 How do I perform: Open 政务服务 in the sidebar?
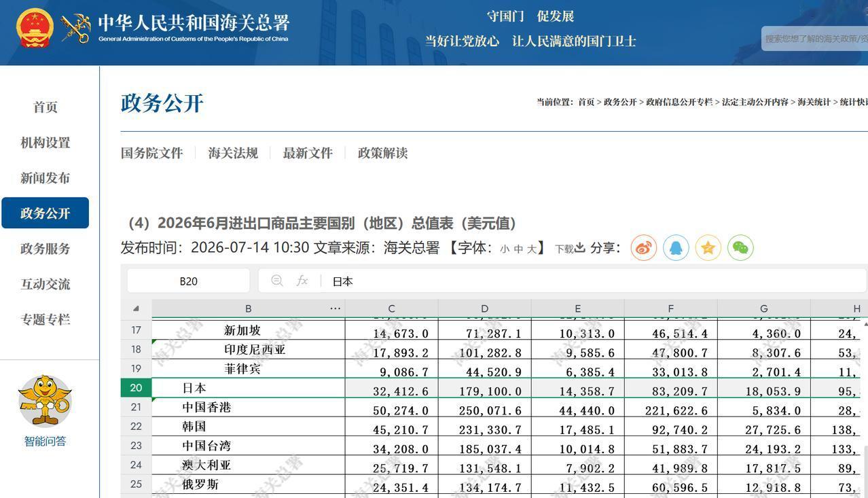pos(45,248)
